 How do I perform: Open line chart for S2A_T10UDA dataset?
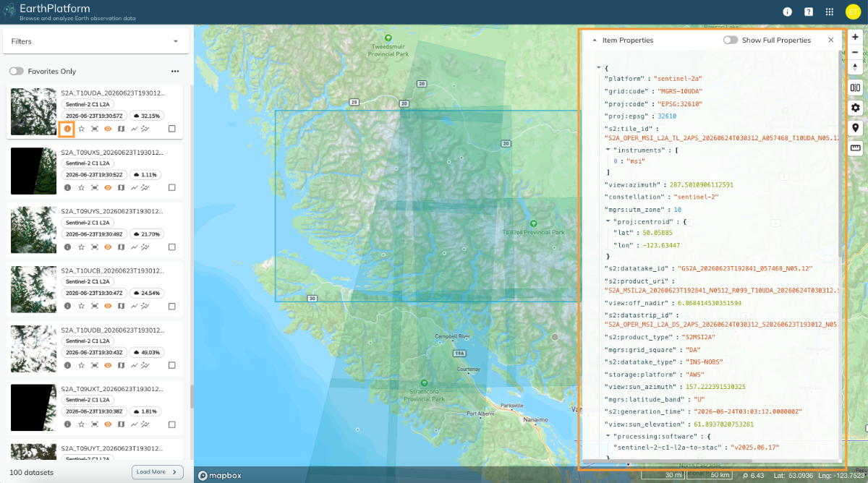pos(134,129)
